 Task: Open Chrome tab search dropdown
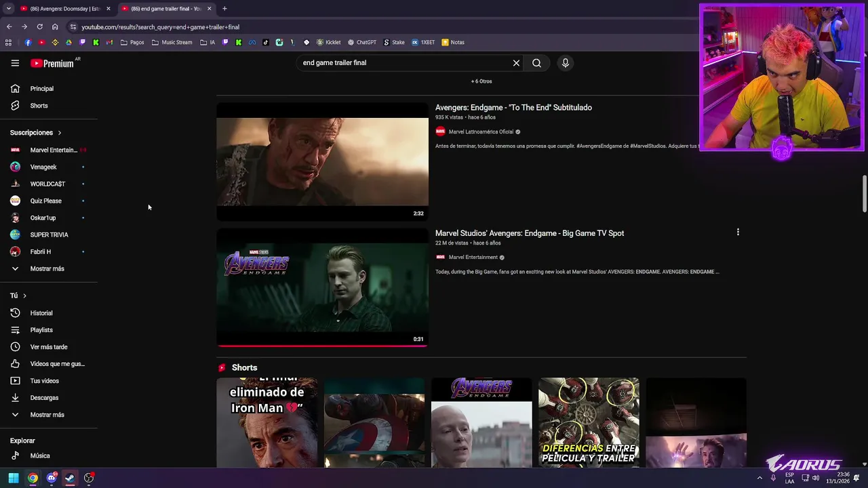point(8,9)
